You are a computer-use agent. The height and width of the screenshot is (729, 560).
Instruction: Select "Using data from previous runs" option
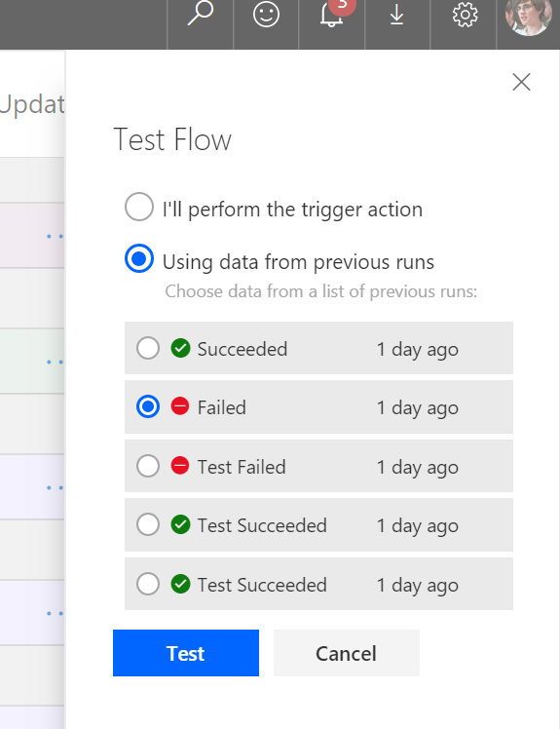[139, 258]
